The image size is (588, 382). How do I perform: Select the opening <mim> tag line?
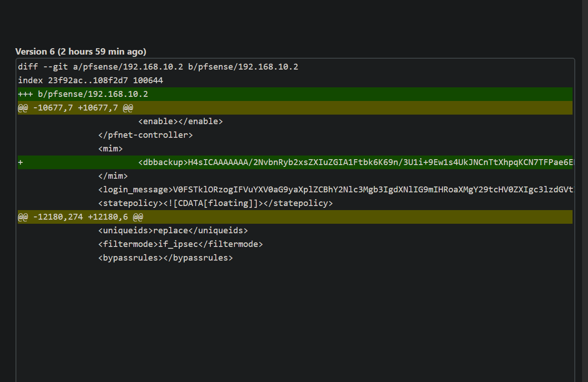tap(110, 149)
